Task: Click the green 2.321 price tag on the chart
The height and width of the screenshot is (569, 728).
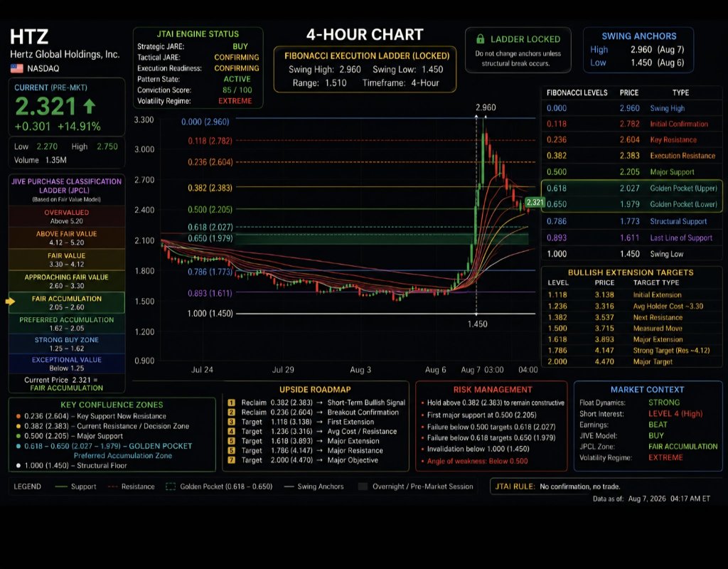Action: pyautogui.click(x=535, y=202)
